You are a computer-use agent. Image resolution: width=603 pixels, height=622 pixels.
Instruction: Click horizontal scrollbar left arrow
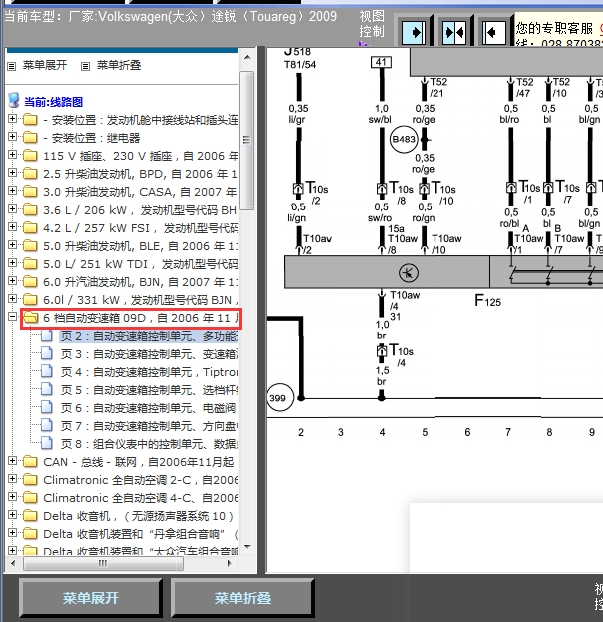tap(13, 563)
